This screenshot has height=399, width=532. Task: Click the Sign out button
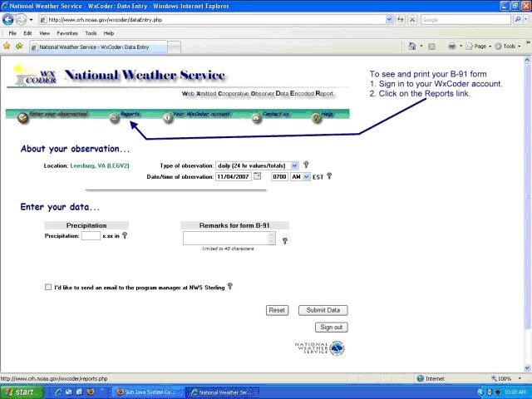331,327
